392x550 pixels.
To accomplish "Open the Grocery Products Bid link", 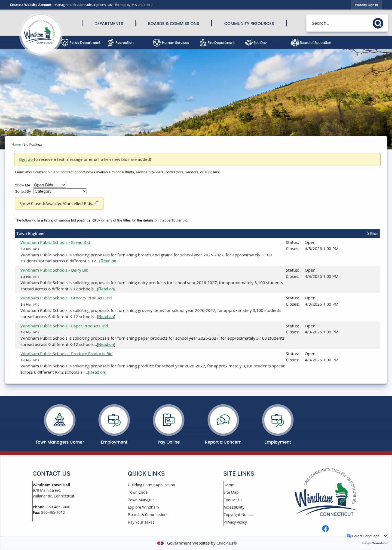I will tap(66, 298).
